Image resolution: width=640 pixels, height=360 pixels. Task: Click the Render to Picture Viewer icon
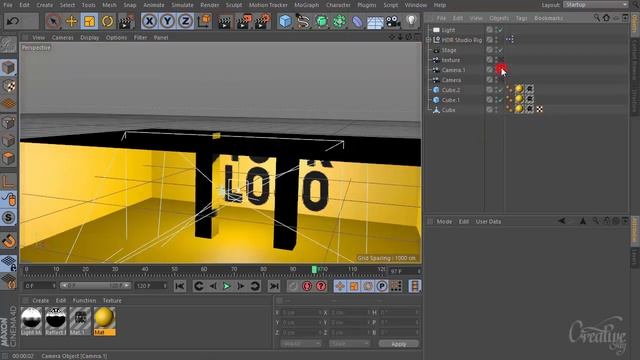pyautogui.click(x=244, y=21)
